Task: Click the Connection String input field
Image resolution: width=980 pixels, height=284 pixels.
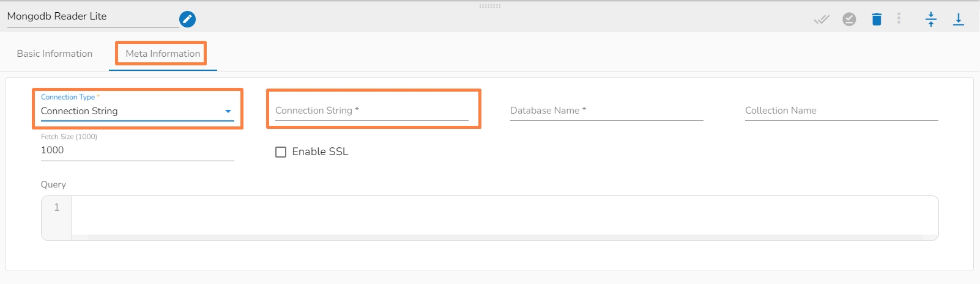Action: (371, 111)
